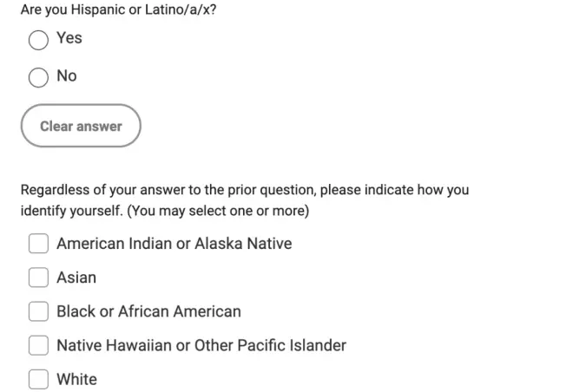
Task: Click the "No" option label text
Action: 67,76
